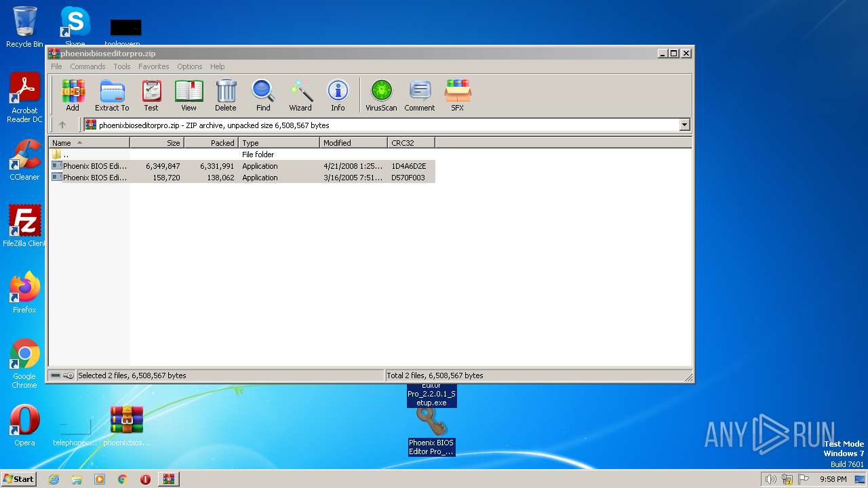Sort by Size column header

157,143
